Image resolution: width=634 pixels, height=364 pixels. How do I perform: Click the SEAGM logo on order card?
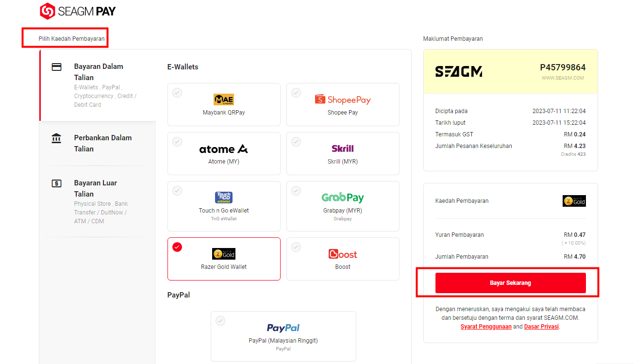tap(459, 72)
